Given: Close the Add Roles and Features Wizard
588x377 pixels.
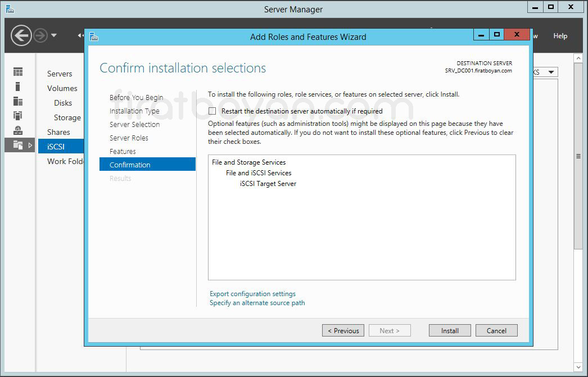Looking at the screenshot, I should click(x=517, y=34).
